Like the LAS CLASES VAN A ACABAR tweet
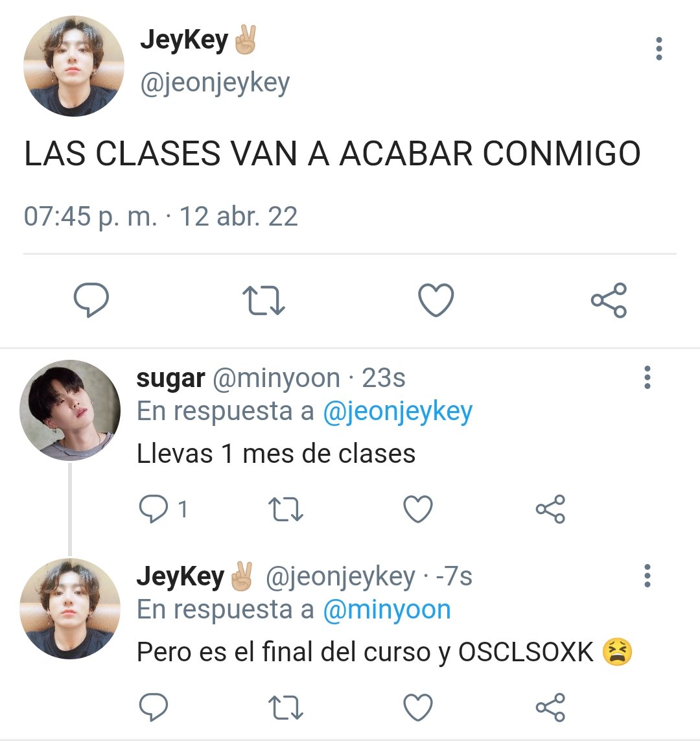This screenshot has height=741, width=700. [436, 300]
